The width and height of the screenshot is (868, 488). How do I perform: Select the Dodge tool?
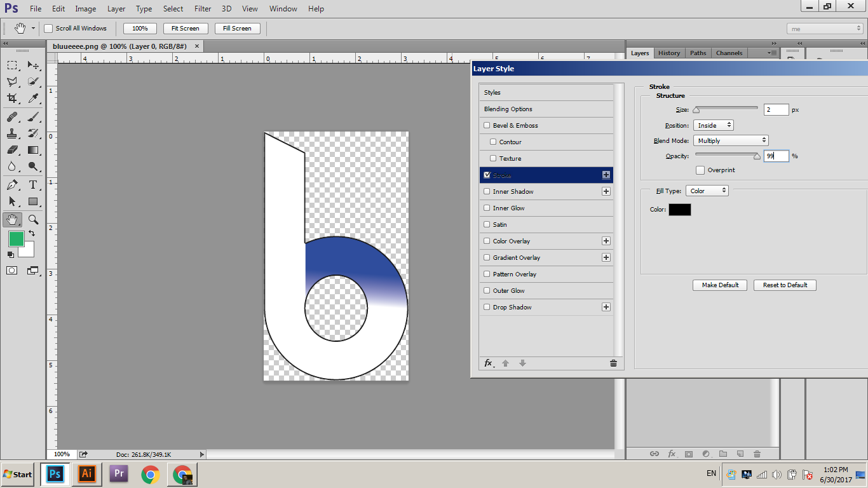tap(33, 166)
